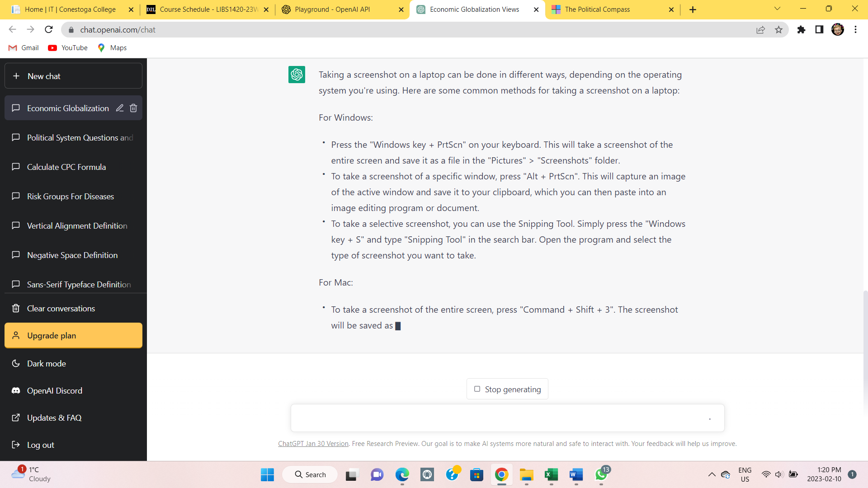Open the Chrome side panel icon
Viewport: 868px width, 488px height.
tap(819, 30)
